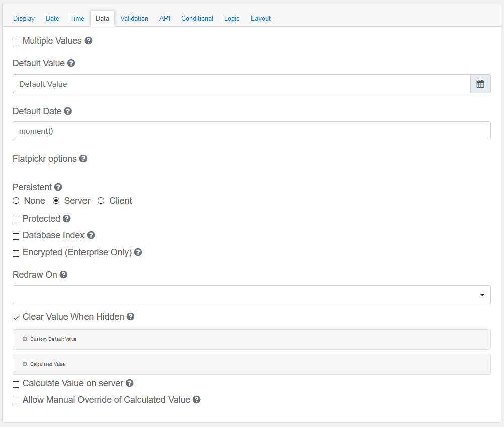Click the Persistent help question icon
504x427 pixels.
[58, 187]
